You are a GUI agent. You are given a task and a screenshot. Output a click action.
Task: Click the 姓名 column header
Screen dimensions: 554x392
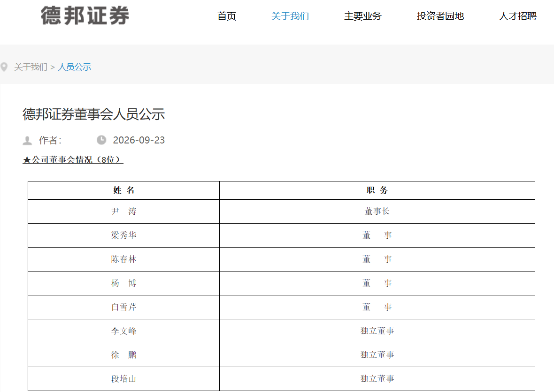tap(123, 190)
